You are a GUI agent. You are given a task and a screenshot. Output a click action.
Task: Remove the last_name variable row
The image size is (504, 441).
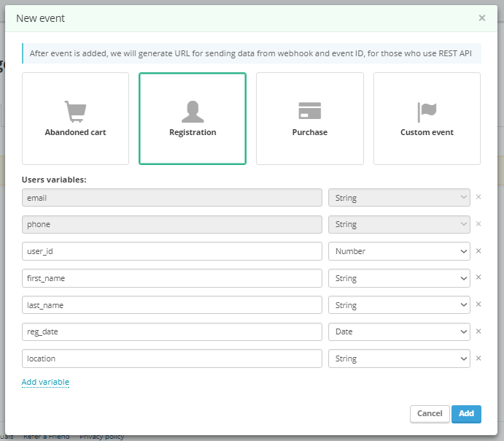[x=478, y=304]
